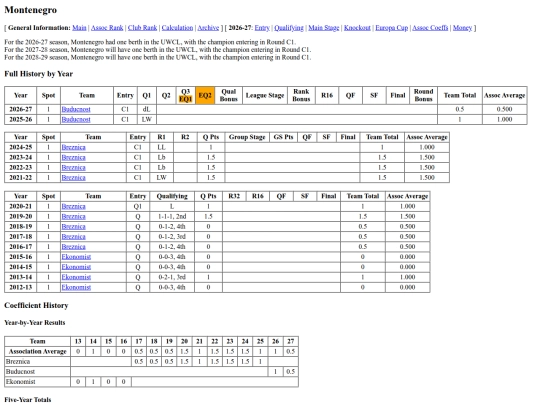
Task: Open Ekonomist team link for 2013-14
Action: pos(76,277)
